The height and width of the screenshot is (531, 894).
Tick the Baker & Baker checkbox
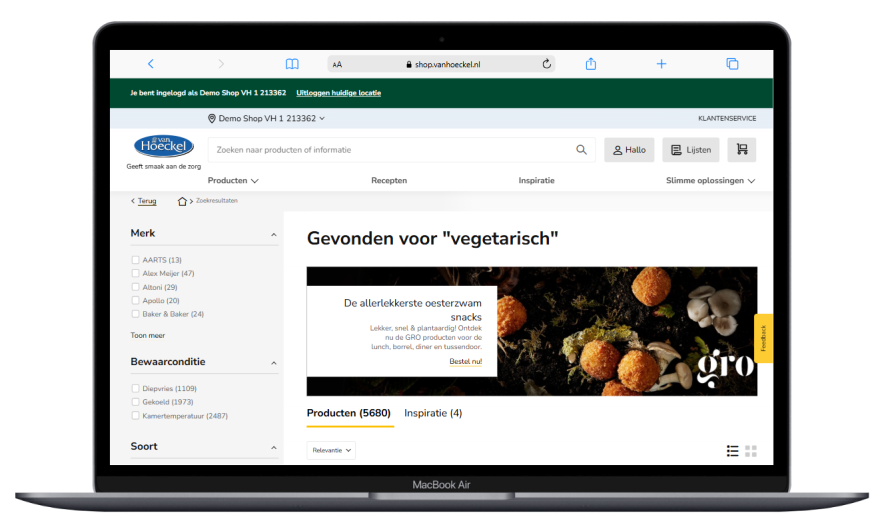135,314
